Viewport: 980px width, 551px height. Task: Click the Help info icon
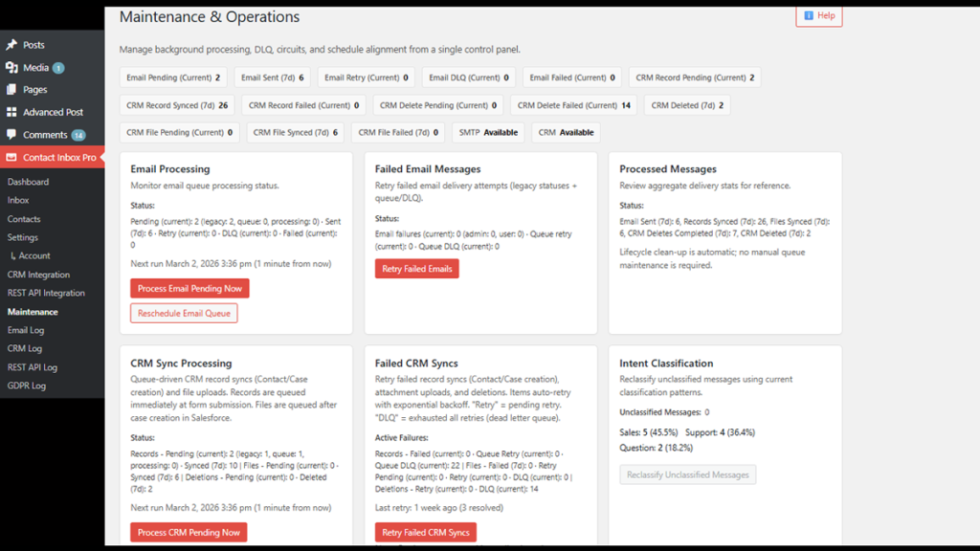point(809,15)
